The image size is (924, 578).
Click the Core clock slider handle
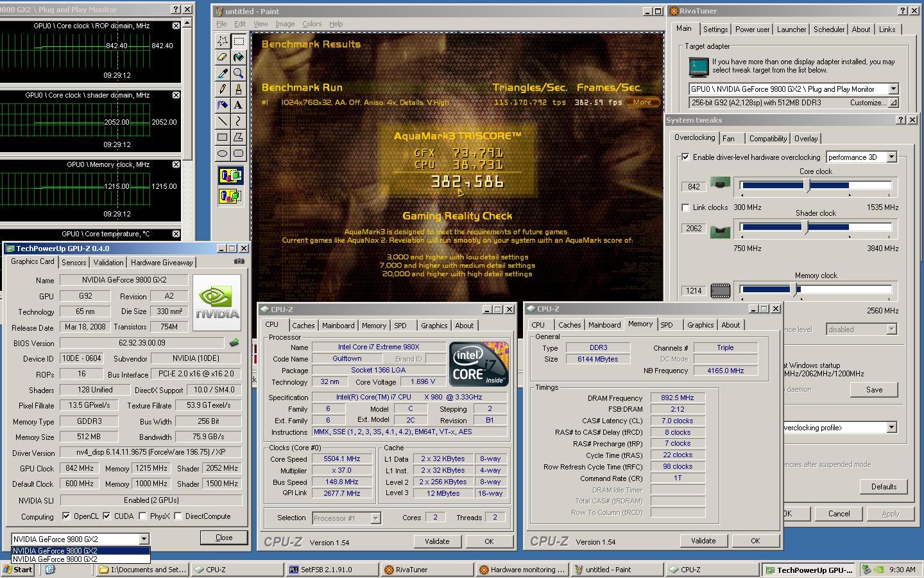(x=808, y=185)
